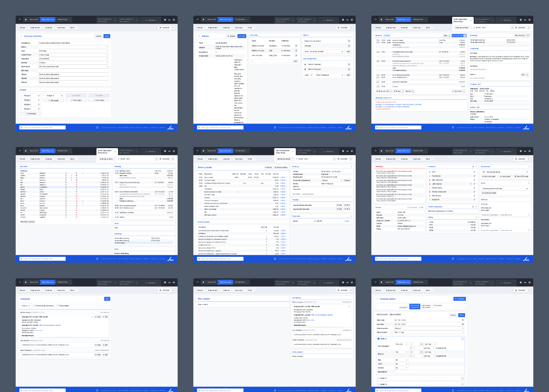Click the trash icon on Option 1 header
This screenshot has height=392, width=549.
pos(462,339)
